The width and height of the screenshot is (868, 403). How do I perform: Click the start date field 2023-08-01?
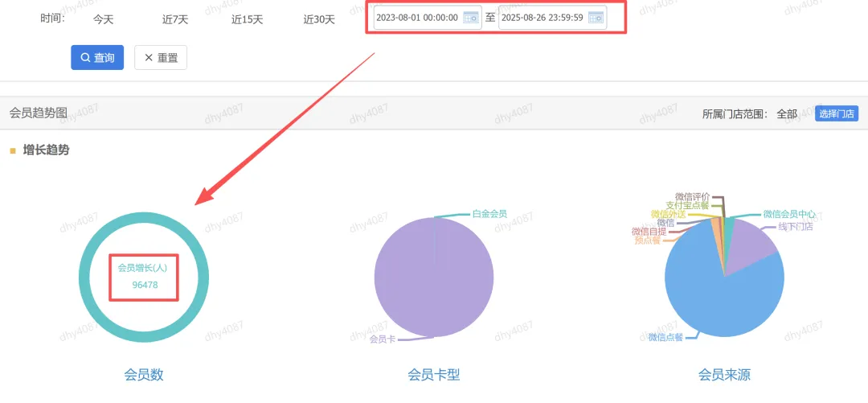click(417, 18)
